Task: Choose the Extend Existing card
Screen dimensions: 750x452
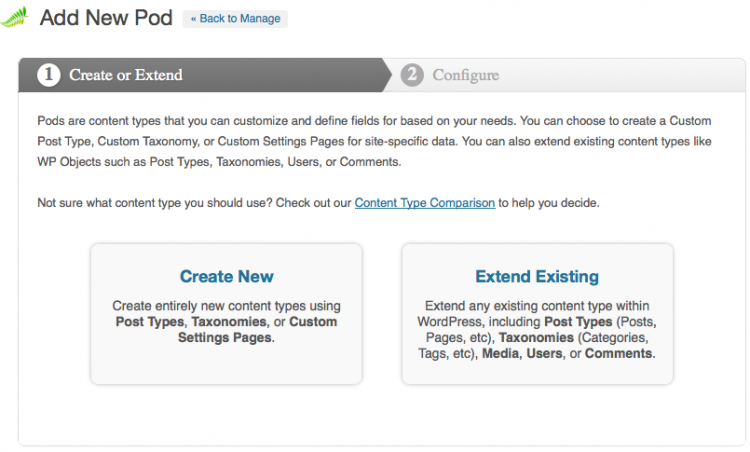Action: tap(537, 314)
